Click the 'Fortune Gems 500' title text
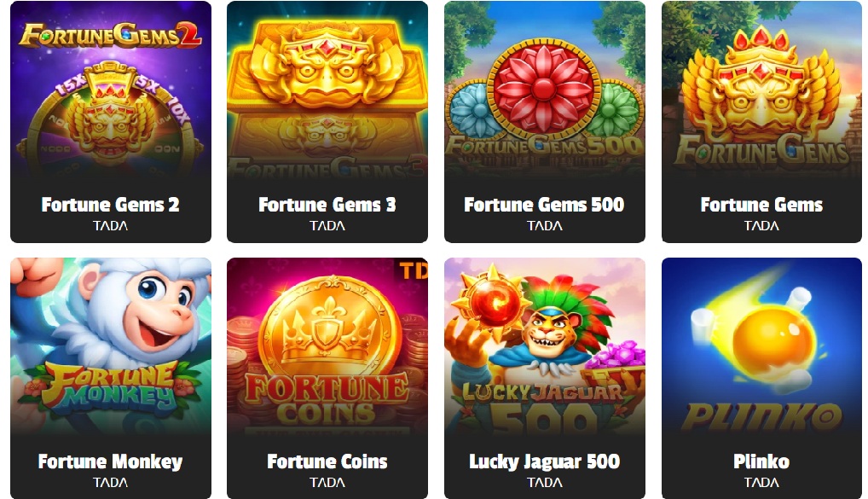The width and height of the screenshot is (868, 499). tap(544, 205)
